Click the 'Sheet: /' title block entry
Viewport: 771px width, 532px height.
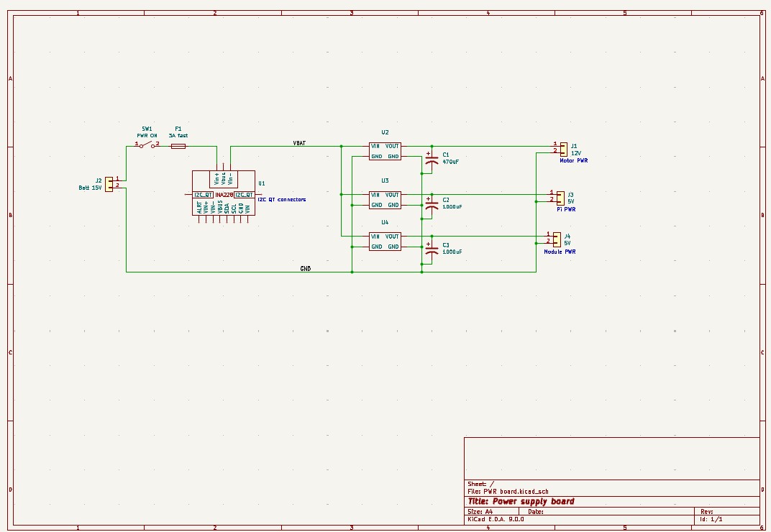point(481,485)
